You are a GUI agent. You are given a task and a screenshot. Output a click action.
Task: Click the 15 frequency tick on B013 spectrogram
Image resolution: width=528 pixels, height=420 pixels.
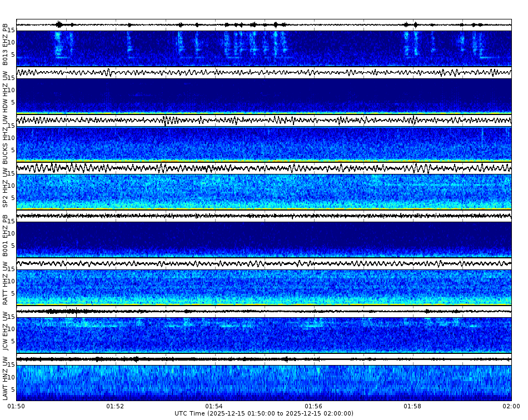point(12,30)
